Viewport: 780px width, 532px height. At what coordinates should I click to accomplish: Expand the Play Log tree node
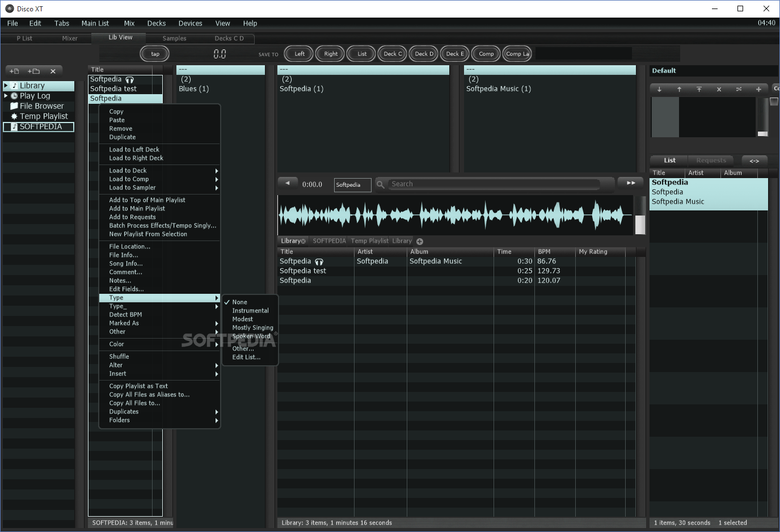pos(6,96)
